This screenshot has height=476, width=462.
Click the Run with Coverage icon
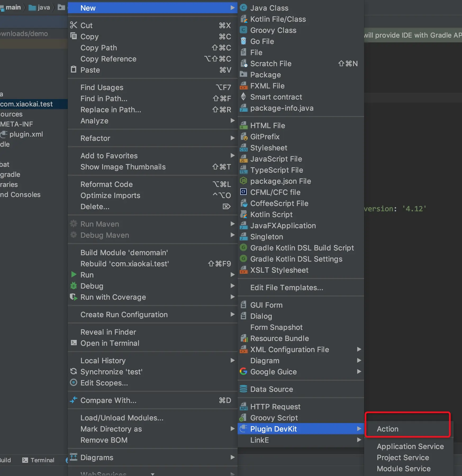[x=74, y=297]
